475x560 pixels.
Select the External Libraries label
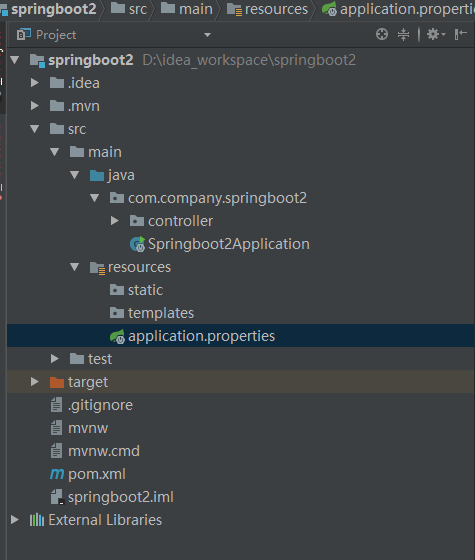(x=105, y=520)
